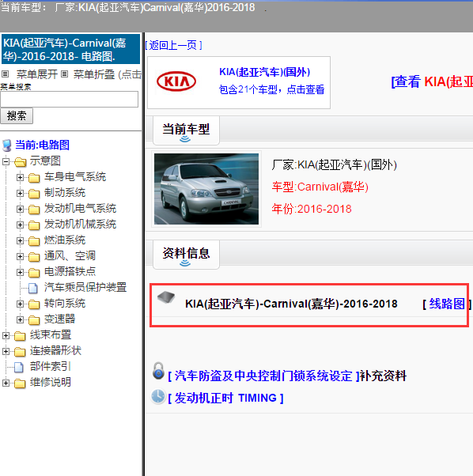Screen dimensions: 473x476
Task: Click the folder icon for 车身电气系统
Action: tap(34, 178)
